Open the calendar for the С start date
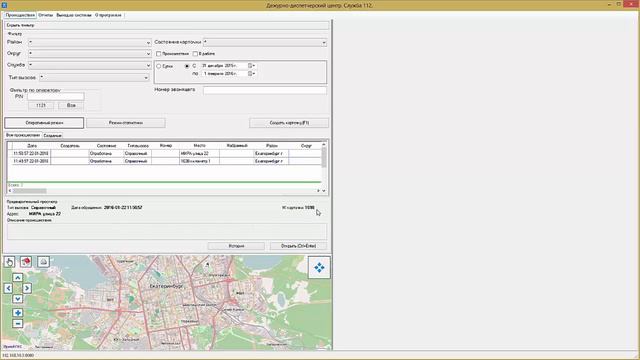640x360 pixels. pyautogui.click(x=251, y=65)
